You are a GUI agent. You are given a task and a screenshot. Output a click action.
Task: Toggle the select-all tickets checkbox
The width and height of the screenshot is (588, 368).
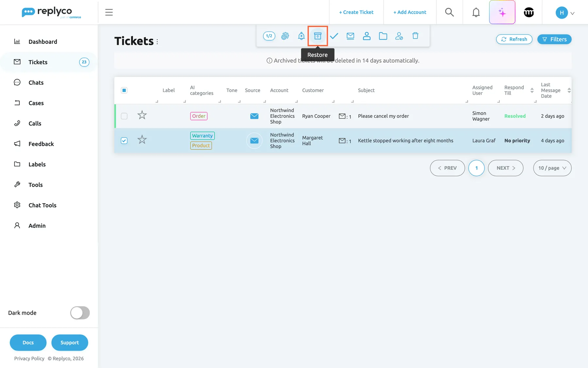(124, 90)
